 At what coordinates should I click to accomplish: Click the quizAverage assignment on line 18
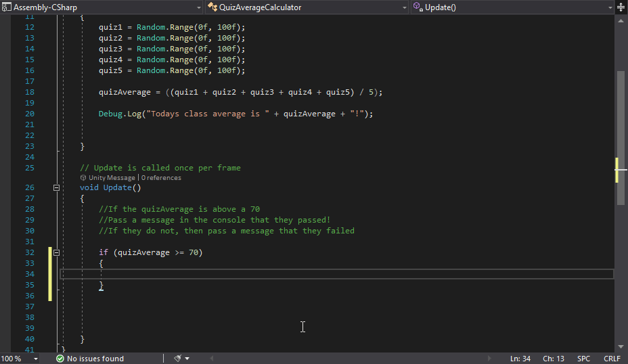pyautogui.click(x=241, y=92)
